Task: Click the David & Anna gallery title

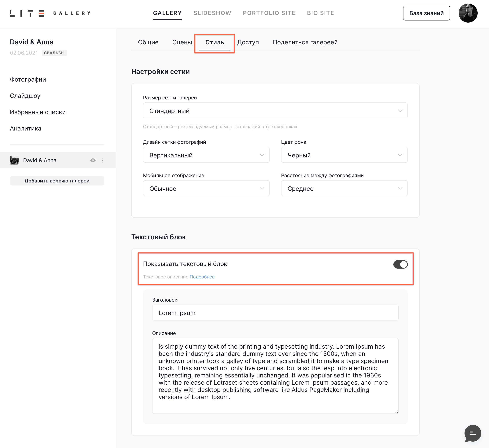Action: click(31, 42)
